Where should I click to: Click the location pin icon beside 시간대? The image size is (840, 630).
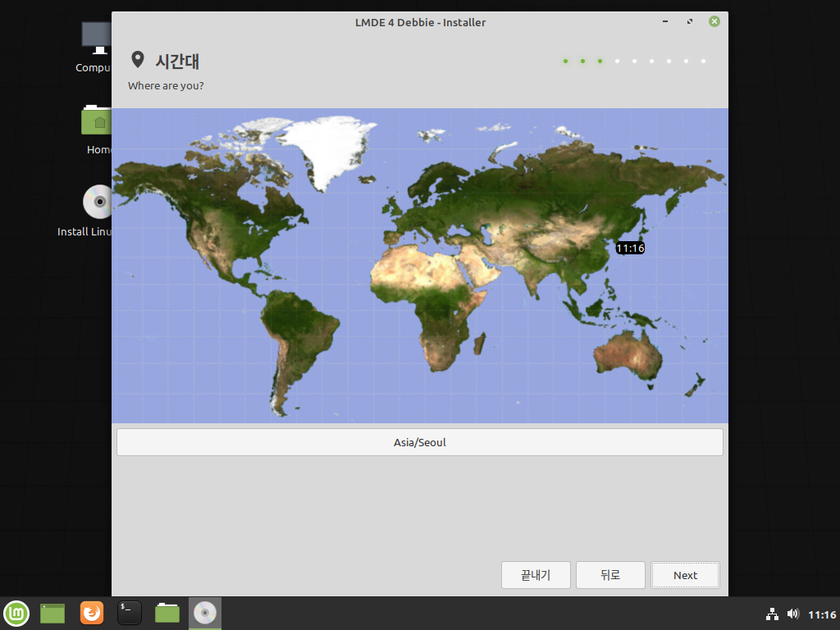click(138, 59)
